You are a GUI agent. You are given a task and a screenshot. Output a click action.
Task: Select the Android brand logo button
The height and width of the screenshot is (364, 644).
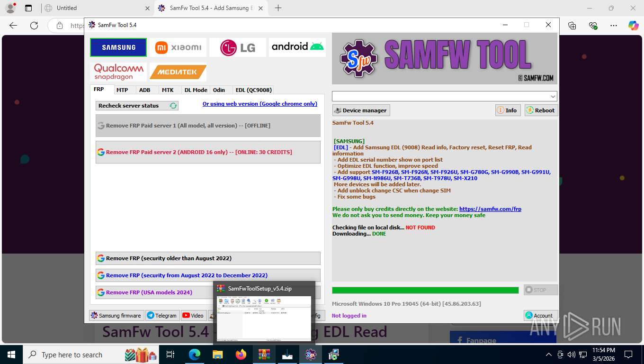point(297,47)
